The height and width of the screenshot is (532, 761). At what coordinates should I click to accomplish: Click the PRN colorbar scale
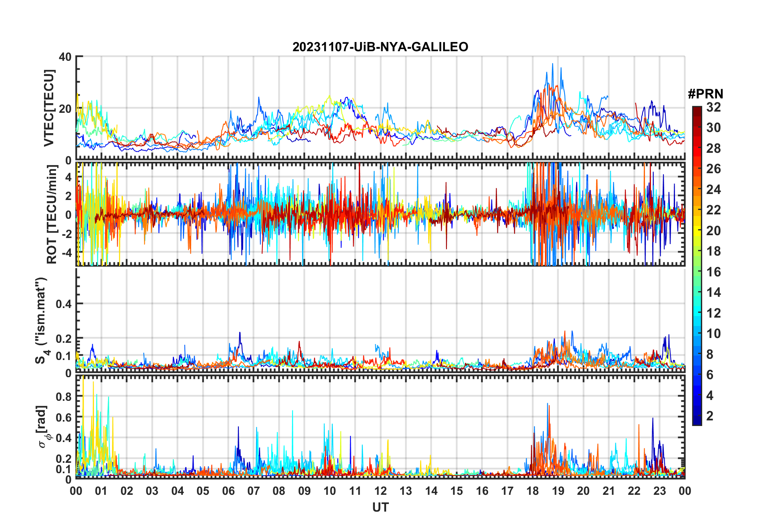pyautogui.click(x=697, y=266)
